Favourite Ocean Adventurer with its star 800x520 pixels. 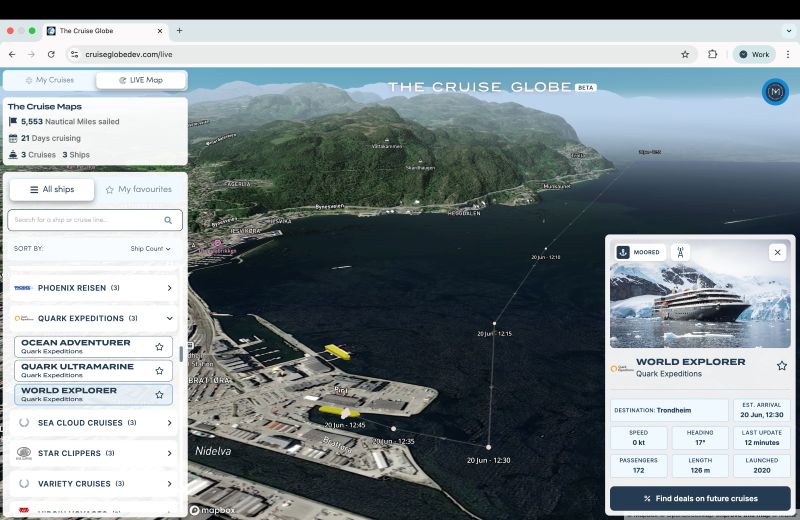click(x=159, y=347)
